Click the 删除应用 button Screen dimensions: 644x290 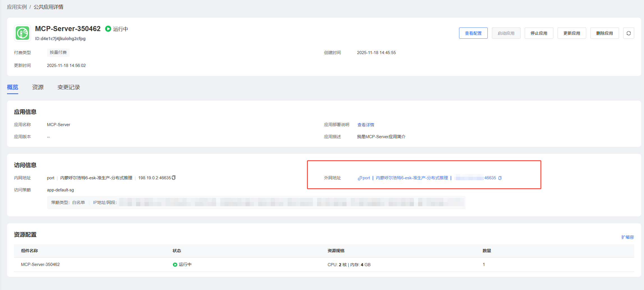point(604,33)
